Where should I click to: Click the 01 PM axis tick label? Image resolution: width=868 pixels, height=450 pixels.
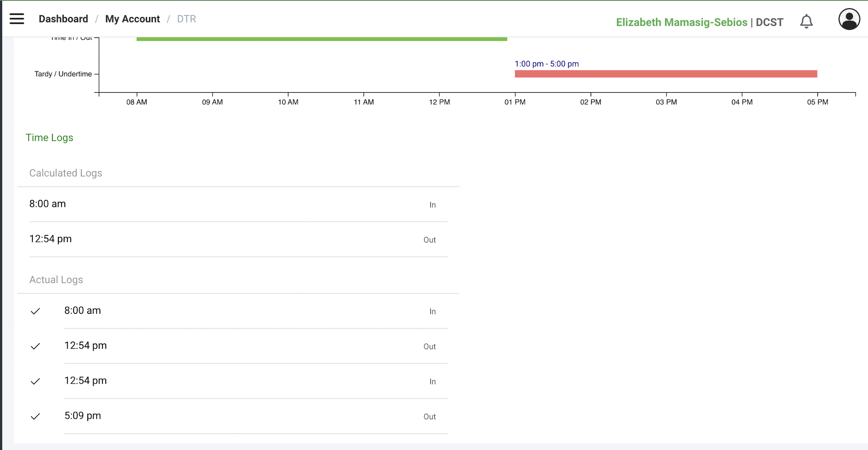click(x=515, y=102)
